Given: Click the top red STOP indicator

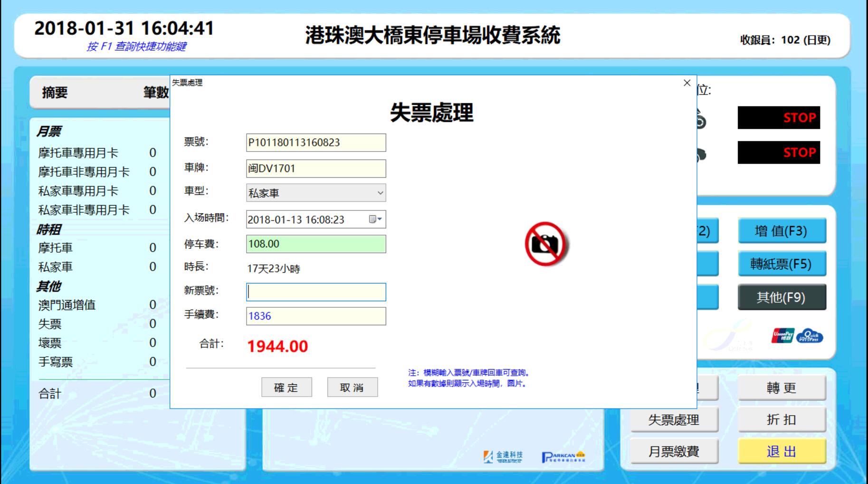Looking at the screenshot, I should (x=779, y=118).
